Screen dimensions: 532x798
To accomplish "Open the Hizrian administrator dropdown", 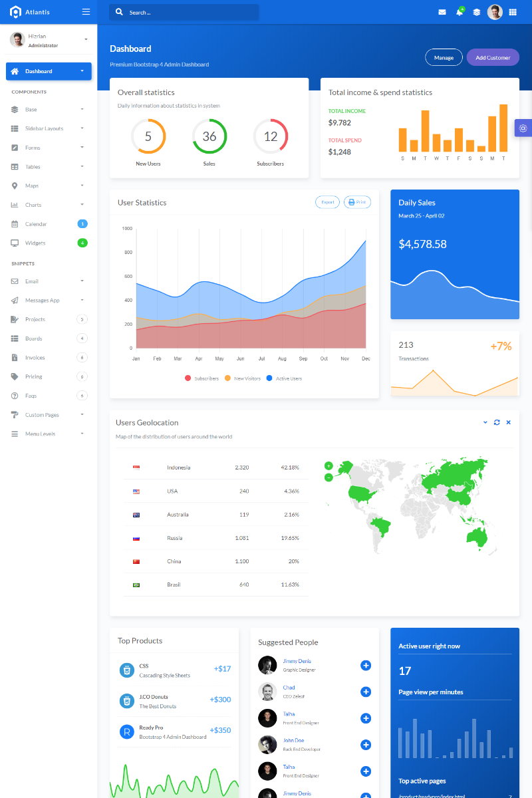I will (x=47, y=41).
